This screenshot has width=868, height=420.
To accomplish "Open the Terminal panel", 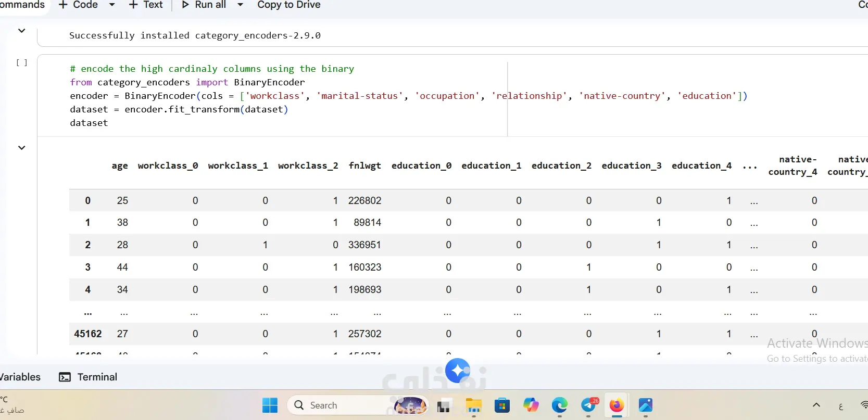I will coord(88,377).
